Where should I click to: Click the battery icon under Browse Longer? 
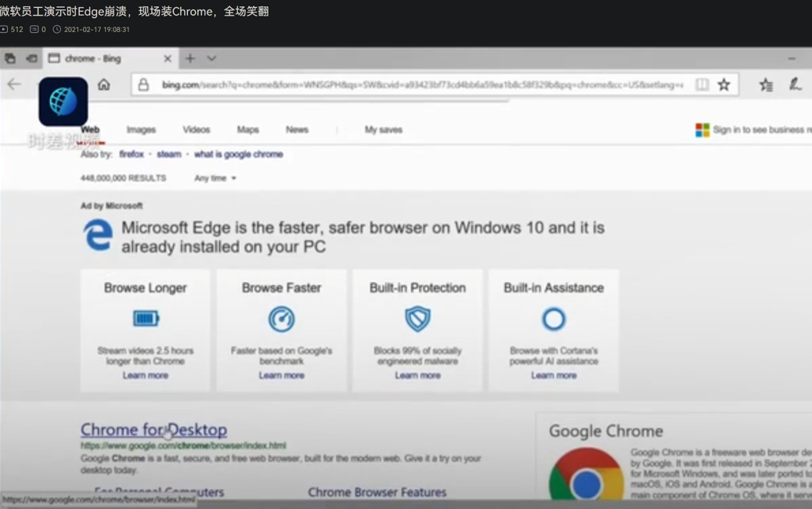coord(146,319)
